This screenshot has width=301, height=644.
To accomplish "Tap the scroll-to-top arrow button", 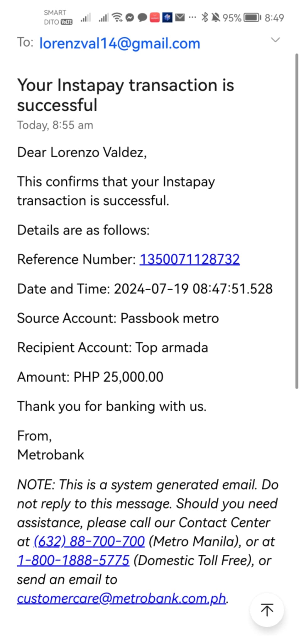I will [x=267, y=610].
